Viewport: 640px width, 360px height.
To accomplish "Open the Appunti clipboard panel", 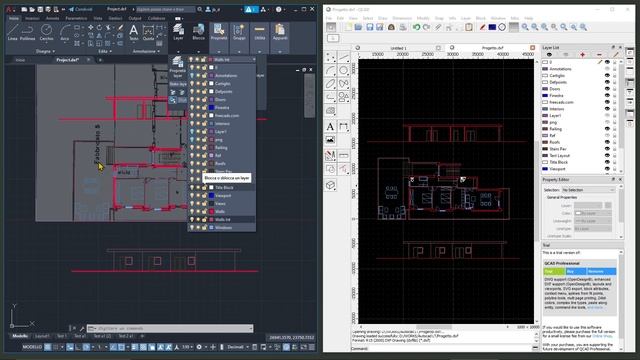I will pyautogui.click(x=280, y=32).
